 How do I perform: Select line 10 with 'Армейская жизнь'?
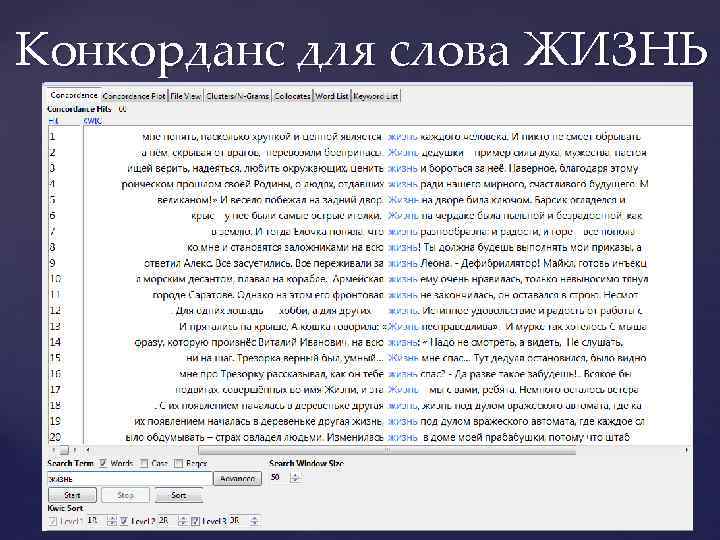(x=370, y=279)
